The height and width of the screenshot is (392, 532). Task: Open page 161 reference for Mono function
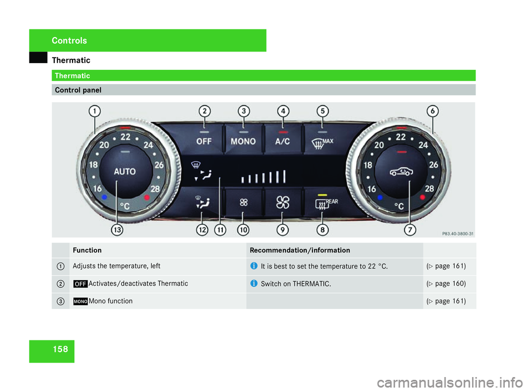click(x=446, y=301)
